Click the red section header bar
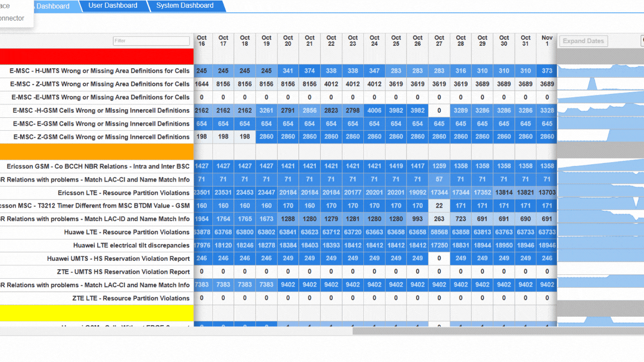 click(97, 56)
